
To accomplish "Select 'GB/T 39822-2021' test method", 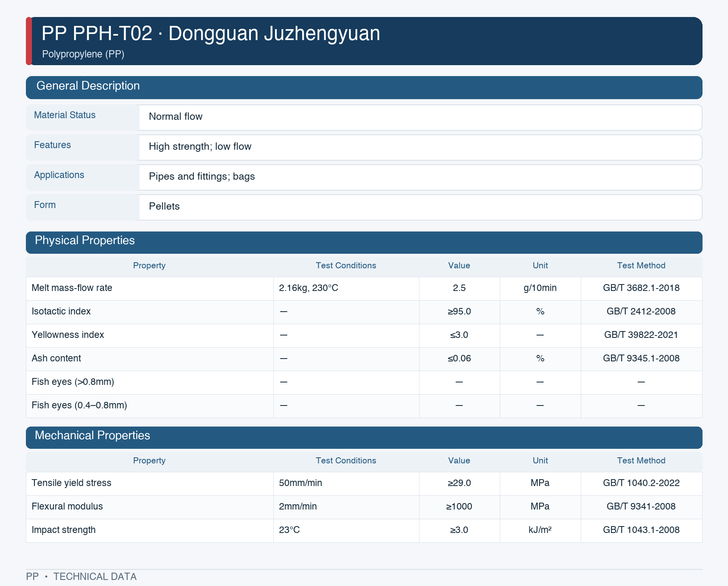I will click(641, 335).
